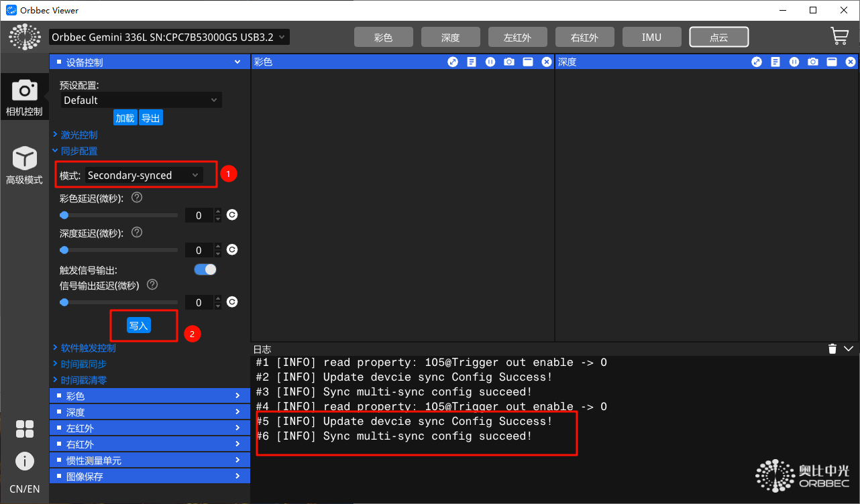The height and width of the screenshot is (504, 860).
Task: Expand the 软件触发控制 section
Action: tap(88, 348)
